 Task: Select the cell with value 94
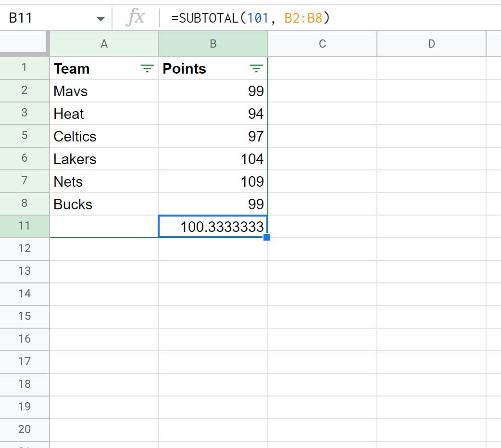click(213, 114)
